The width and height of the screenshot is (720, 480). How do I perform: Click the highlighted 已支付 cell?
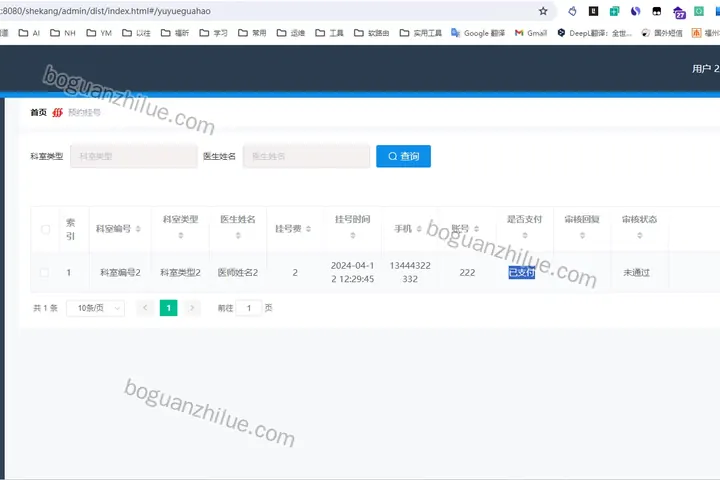click(x=522, y=272)
